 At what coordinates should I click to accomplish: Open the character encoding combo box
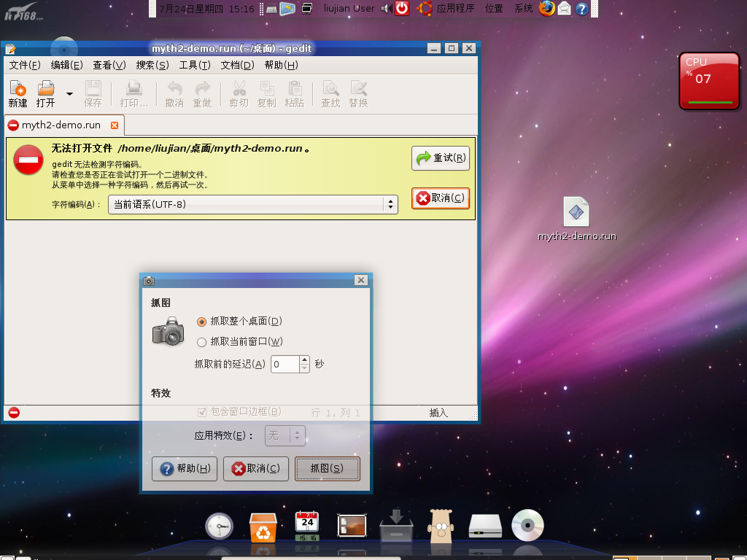coord(253,204)
